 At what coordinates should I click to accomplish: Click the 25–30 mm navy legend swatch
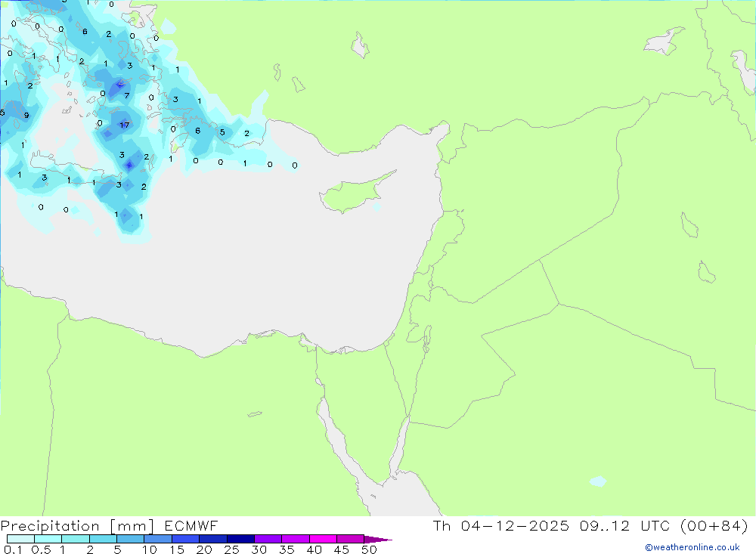(x=240, y=539)
